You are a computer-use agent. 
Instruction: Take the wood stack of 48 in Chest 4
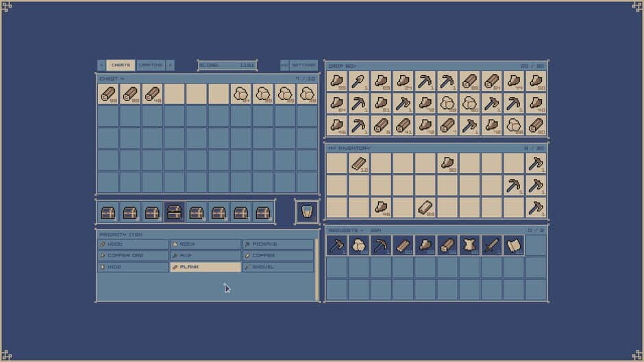(x=152, y=94)
